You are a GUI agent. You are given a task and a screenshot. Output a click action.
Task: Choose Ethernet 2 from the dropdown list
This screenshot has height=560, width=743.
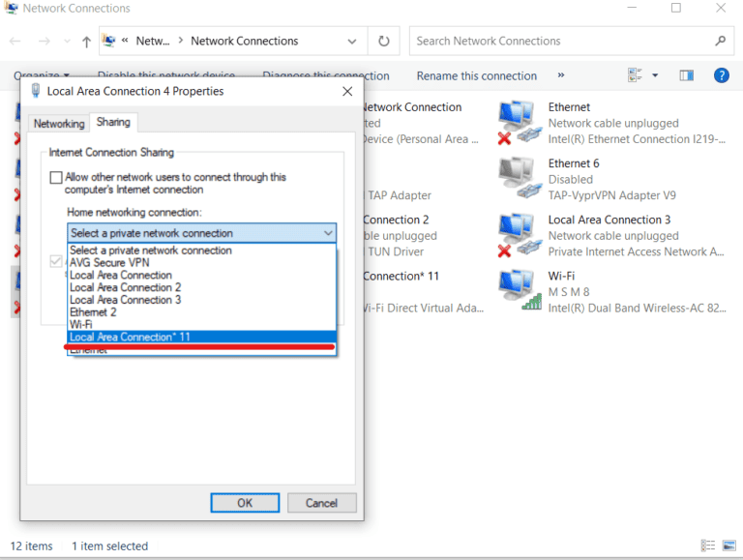pyautogui.click(x=202, y=312)
